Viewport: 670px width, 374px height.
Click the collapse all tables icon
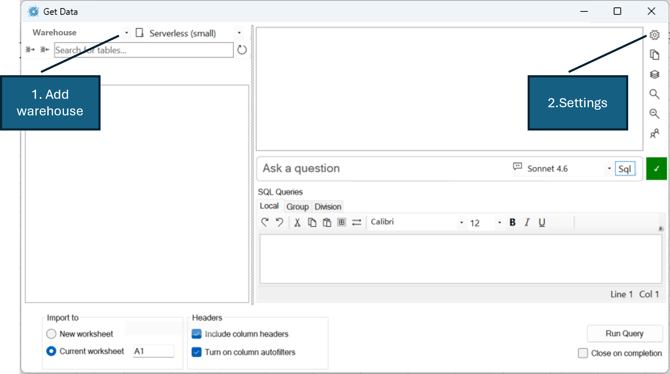[x=44, y=50]
